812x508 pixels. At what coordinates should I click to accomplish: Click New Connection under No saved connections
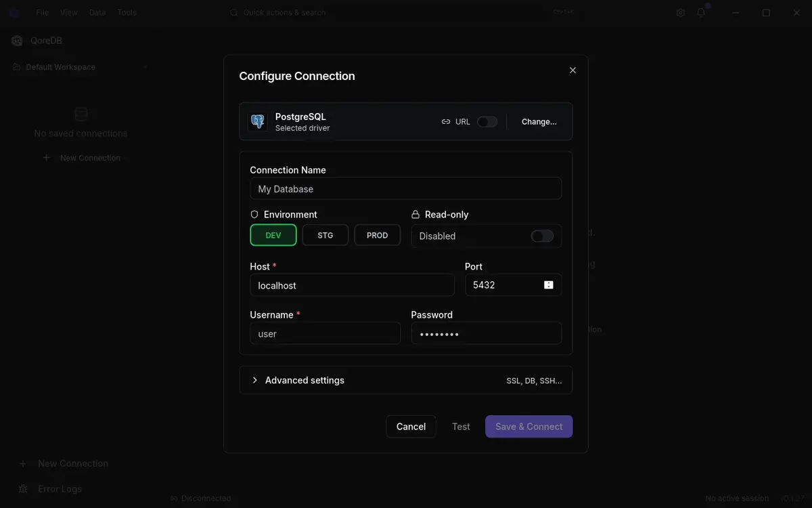(81, 158)
